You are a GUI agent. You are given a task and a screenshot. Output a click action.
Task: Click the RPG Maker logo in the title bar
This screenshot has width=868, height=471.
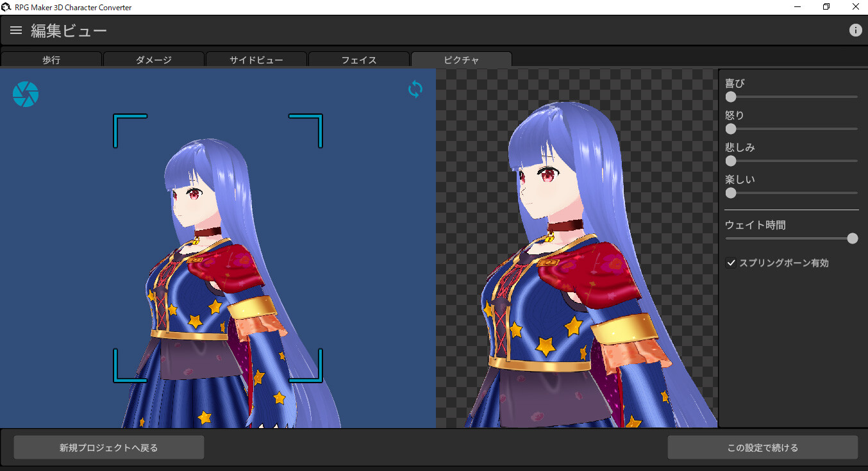6,6
